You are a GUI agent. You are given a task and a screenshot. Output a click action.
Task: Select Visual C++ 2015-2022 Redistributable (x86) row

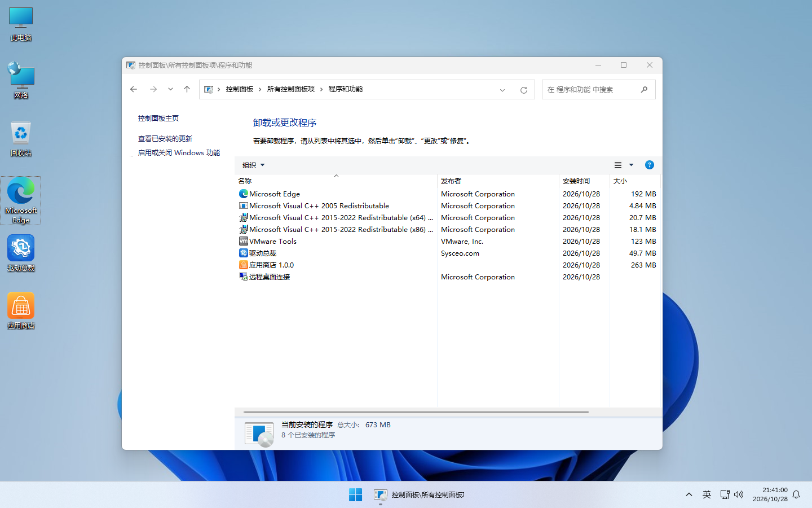coord(448,229)
